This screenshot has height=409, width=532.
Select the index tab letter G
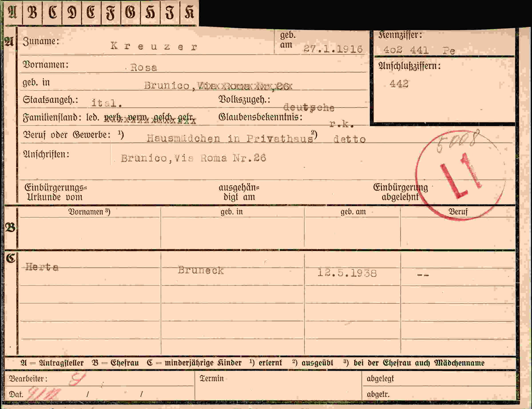point(130,12)
